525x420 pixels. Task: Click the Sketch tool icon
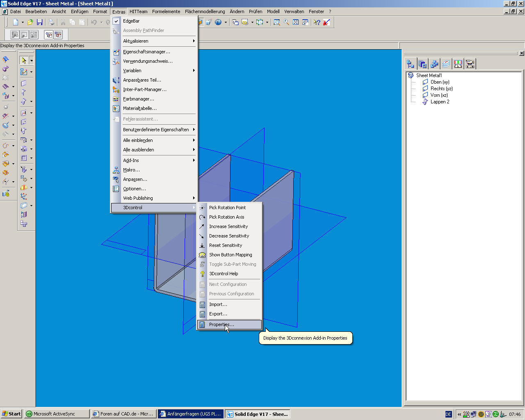(24, 72)
